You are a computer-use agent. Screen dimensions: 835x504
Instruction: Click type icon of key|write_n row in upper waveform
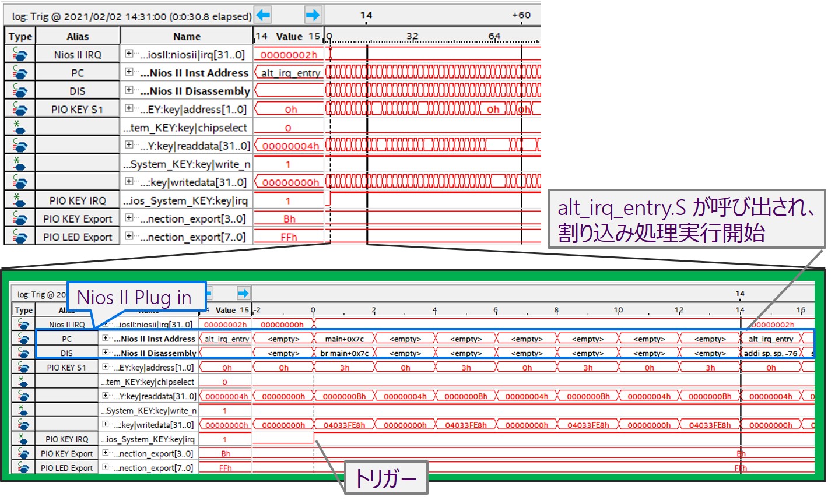[19, 164]
